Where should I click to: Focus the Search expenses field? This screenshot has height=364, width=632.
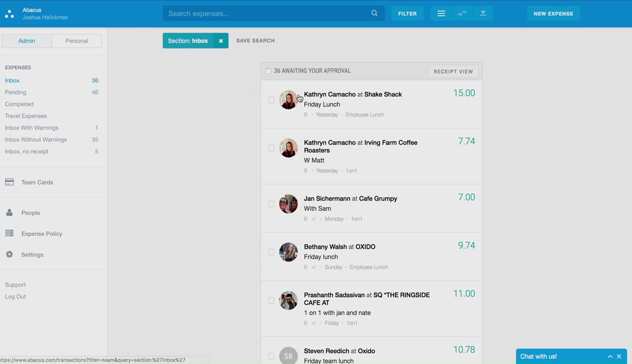point(274,13)
